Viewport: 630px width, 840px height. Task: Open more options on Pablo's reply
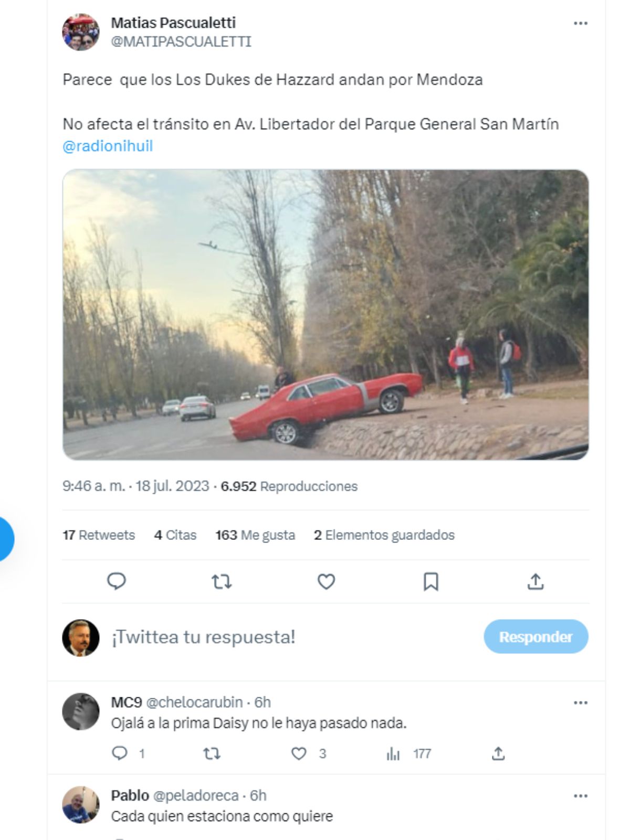[580, 796]
